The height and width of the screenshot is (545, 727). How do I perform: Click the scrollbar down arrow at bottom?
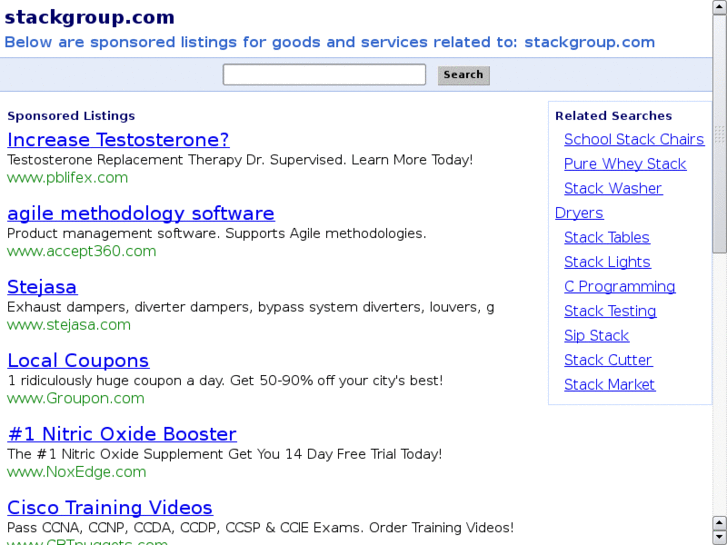pos(720,537)
